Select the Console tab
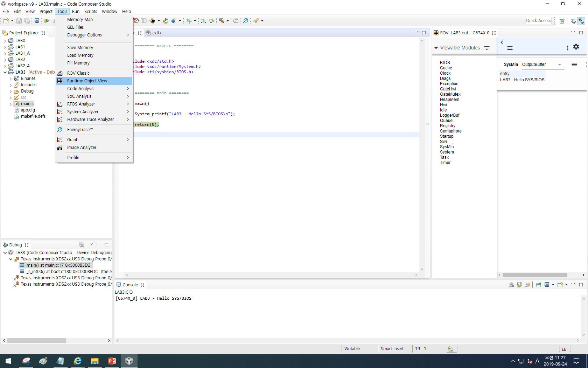 point(130,285)
